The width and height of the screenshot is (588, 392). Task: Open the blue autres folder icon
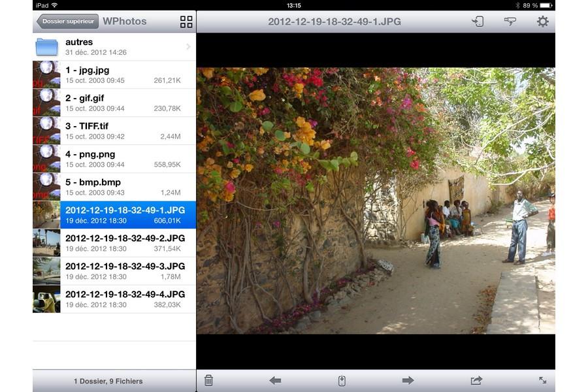46,47
